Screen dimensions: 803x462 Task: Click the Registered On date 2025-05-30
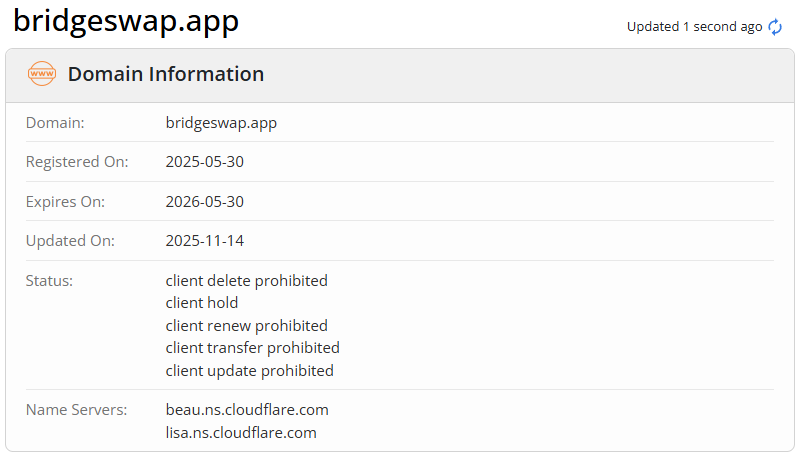(x=205, y=162)
